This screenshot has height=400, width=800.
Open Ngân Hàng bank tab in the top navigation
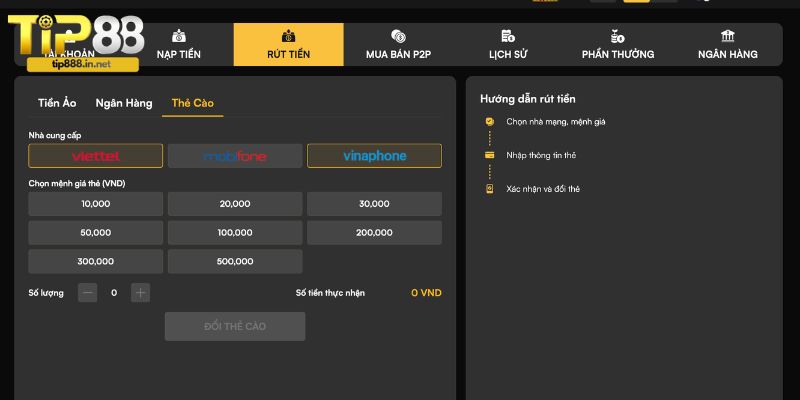pyautogui.click(x=728, y=44)
